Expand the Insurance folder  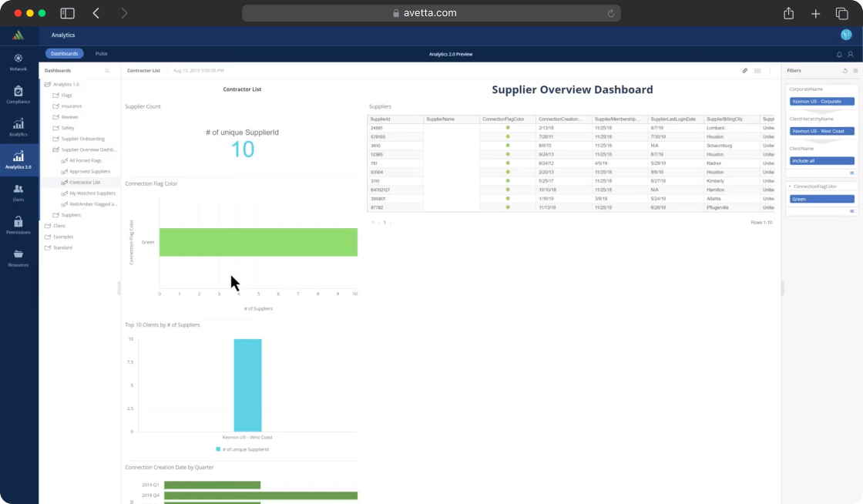pyautogui.click(x=55, y=106)
